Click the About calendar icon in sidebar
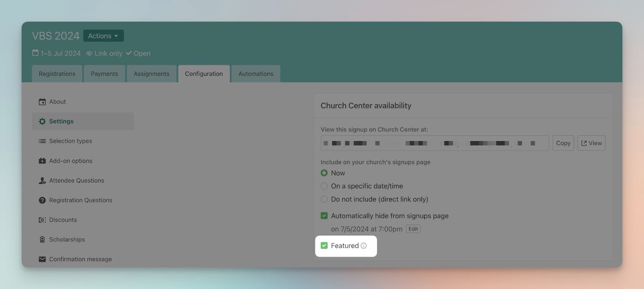Viewport: 644px width, 289px height. click(x=42, y=102)
